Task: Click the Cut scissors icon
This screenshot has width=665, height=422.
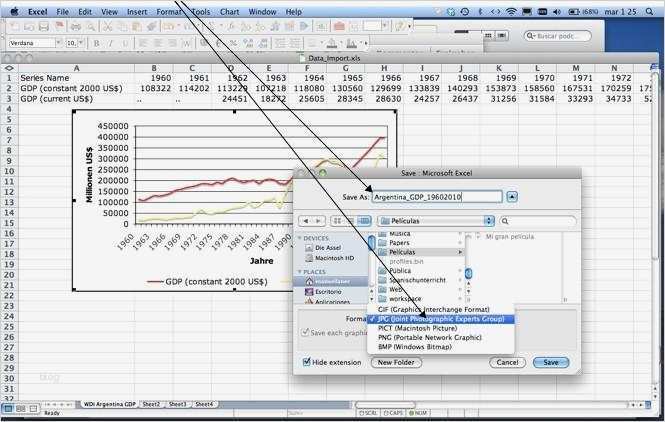Action: click(x=108, y=27)
